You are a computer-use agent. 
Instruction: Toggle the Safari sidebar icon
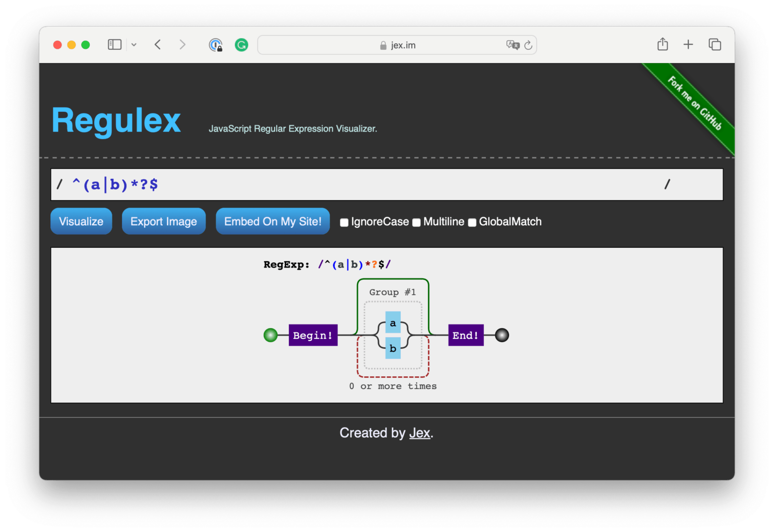pos(114,45)
